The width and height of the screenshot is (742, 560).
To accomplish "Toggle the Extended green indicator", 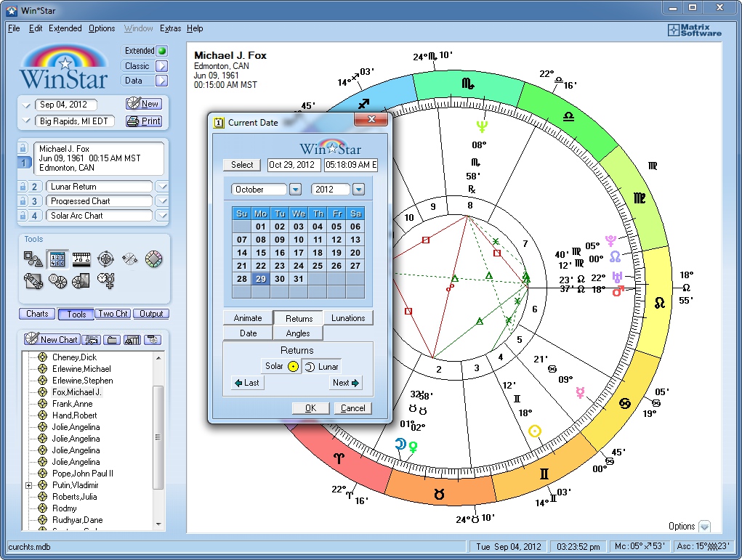I will tap(162, 51).
